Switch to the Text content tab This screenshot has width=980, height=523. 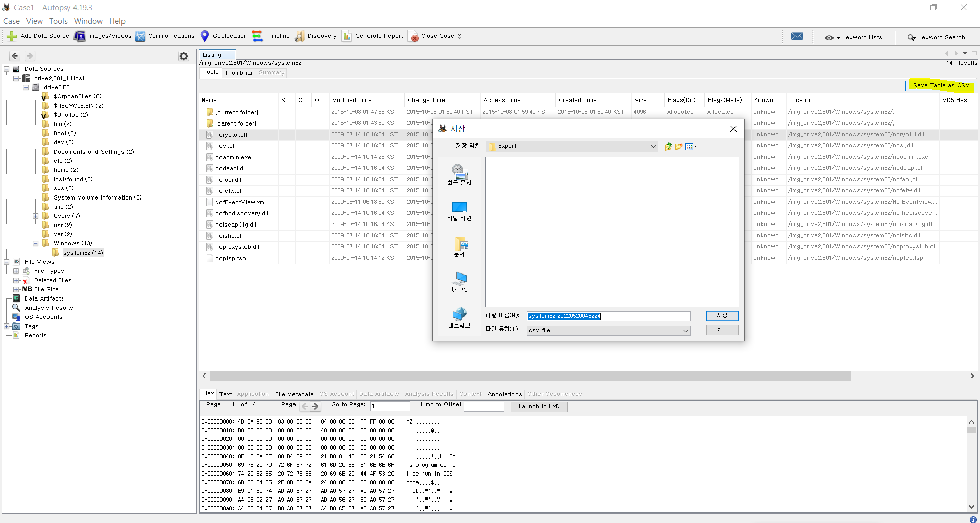coord(226,394)
